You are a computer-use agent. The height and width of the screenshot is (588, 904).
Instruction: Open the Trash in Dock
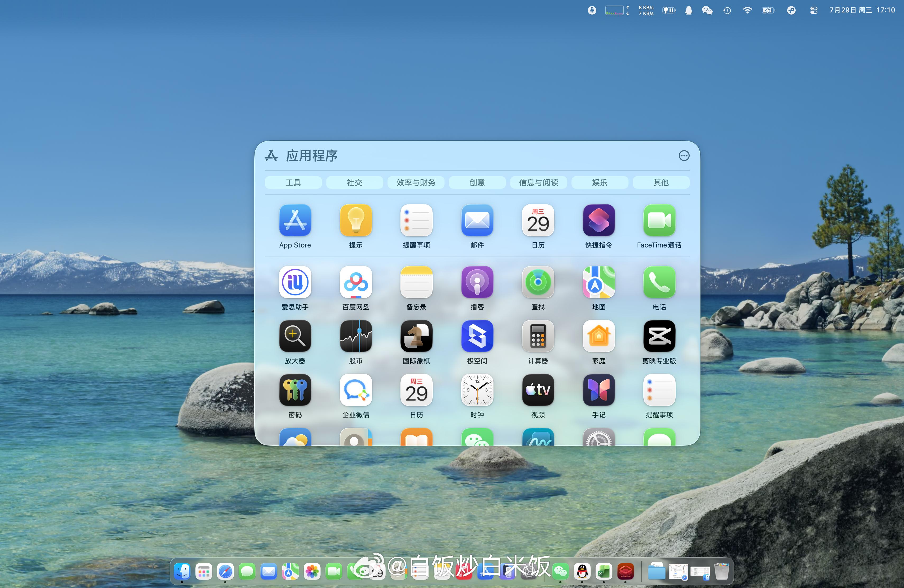click(x=721, y=571)
